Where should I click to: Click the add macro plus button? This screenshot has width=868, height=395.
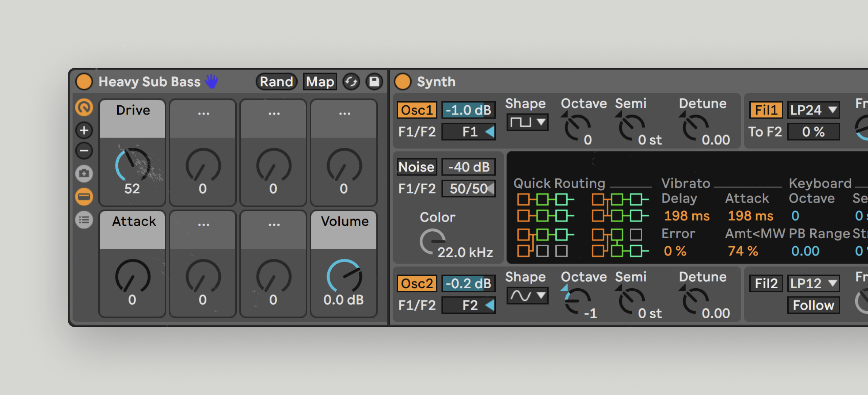point(84,130)
